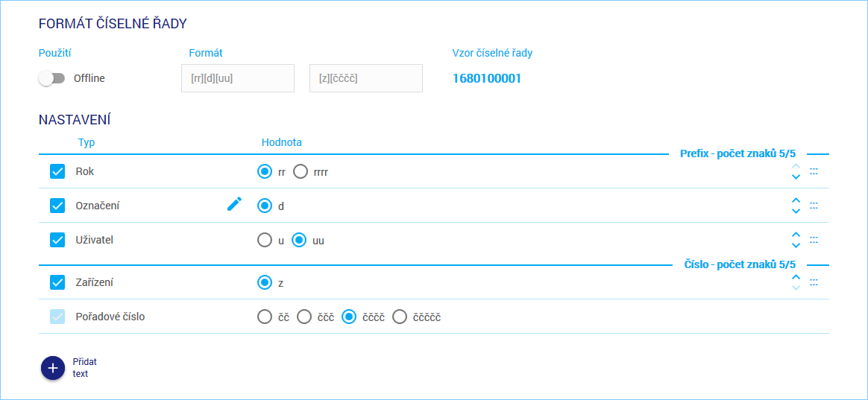Click the drag handle on the Rok row
The width and height of the screenshot is (868, 400).
click(x=814, y=171)
